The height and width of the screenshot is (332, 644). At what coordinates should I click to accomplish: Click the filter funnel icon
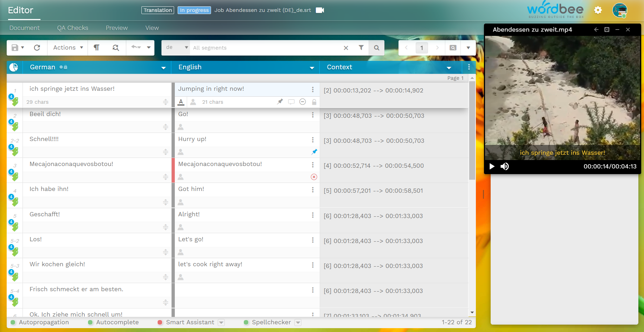click(361, 47)
